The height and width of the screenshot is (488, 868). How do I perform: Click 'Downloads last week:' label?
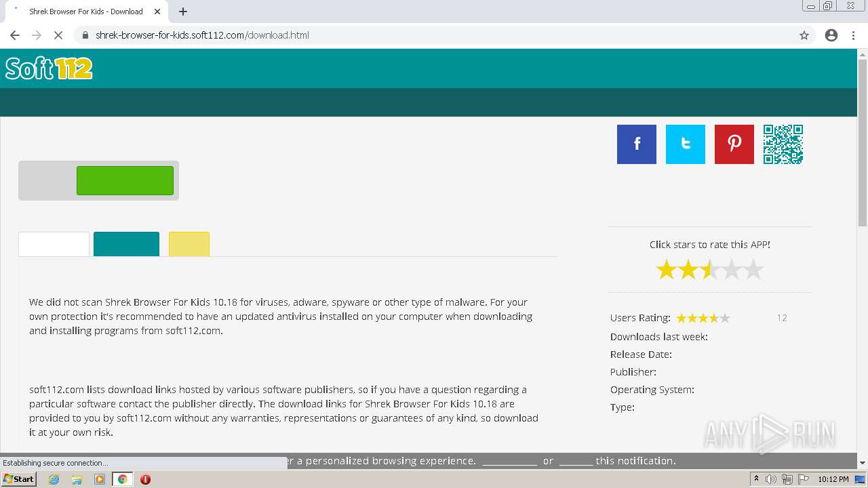tap(659, 337)
